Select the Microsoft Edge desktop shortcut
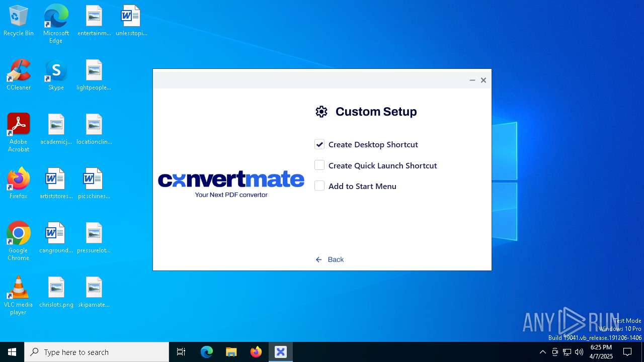Screen dimensions: 644x362 56,24
